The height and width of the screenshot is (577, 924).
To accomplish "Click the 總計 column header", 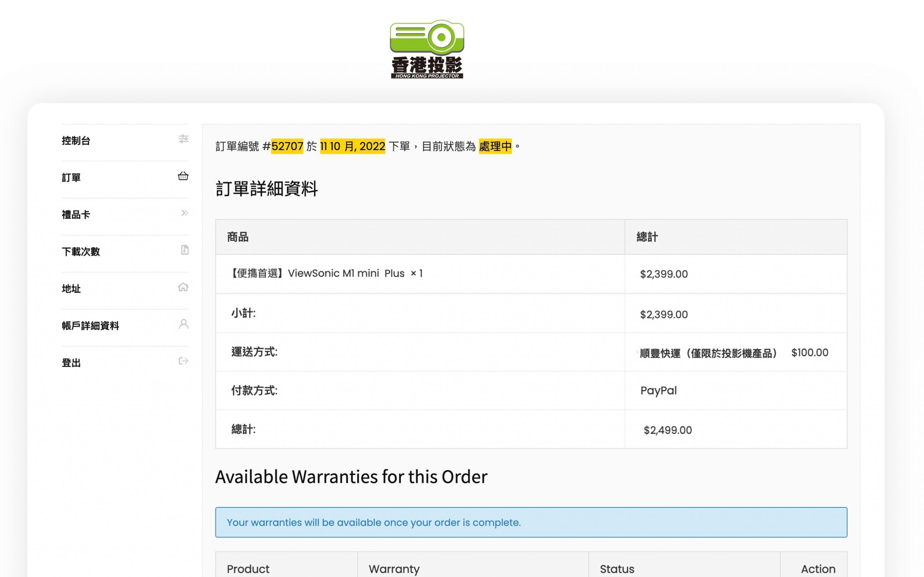I will [x=647, y=237].
